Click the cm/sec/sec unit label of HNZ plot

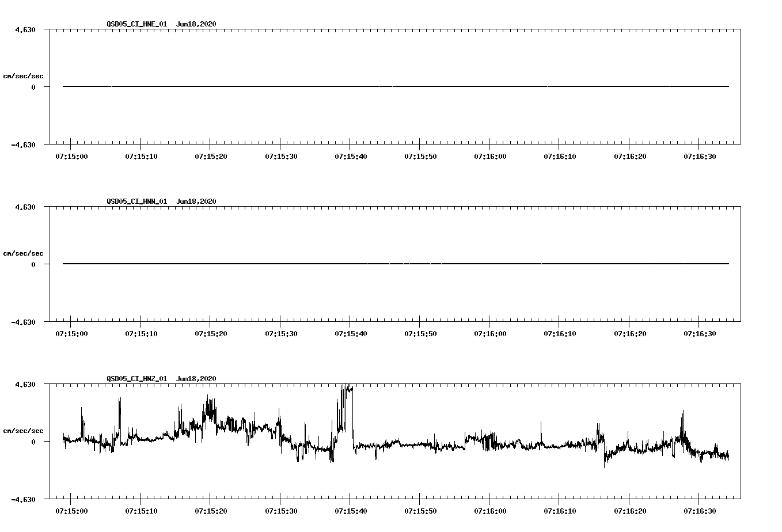tap(23, 431)
